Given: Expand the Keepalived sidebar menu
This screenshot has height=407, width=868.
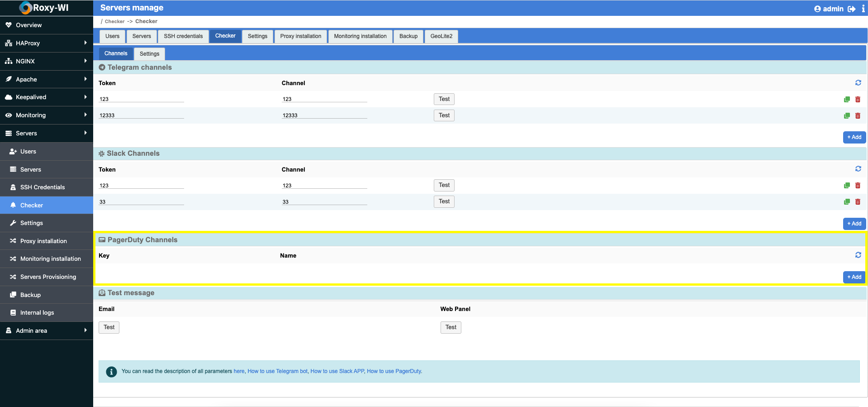Looking at the screenshot, I should click(47, 97).
